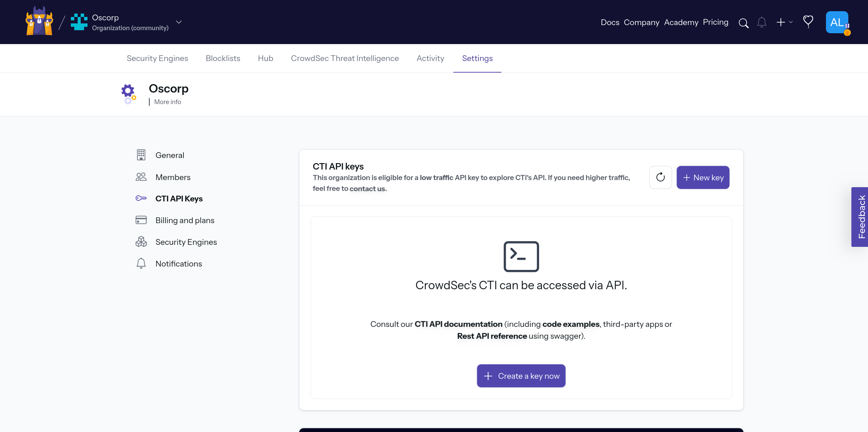Click the search icon in the top navigation

click(x=744, y=22)
